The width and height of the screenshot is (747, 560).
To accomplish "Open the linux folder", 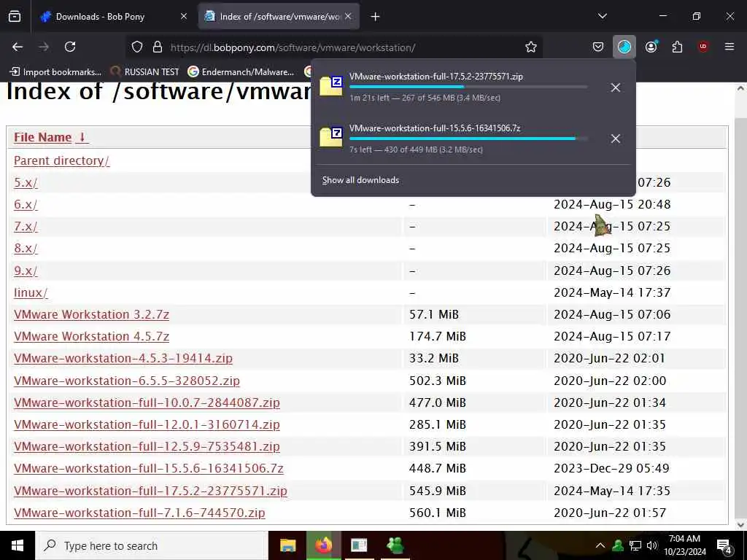I will tap(31, 292).
